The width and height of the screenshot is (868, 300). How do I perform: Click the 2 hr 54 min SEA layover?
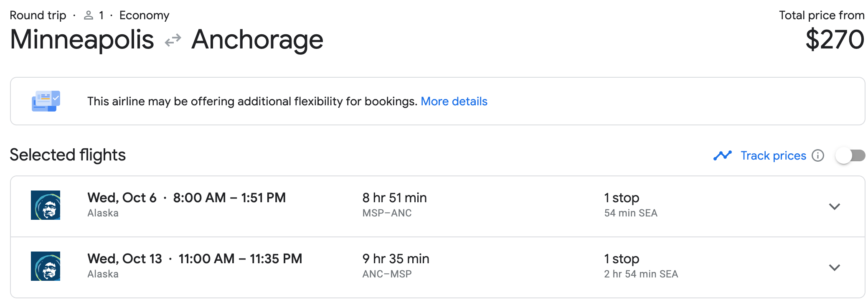click(x=641, y=274)
